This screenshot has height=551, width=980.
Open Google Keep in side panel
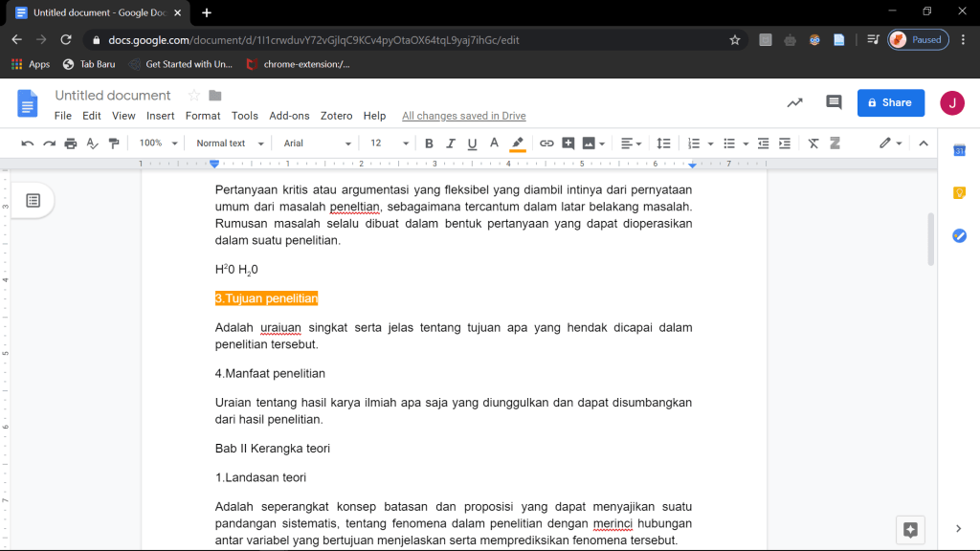coord(959,193)
